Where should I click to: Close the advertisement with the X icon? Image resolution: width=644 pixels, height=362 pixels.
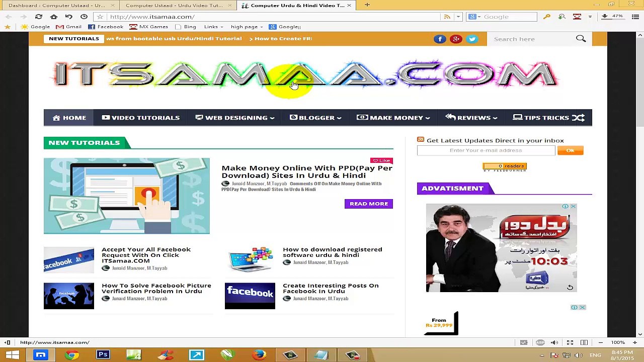(x=573, y=207)
